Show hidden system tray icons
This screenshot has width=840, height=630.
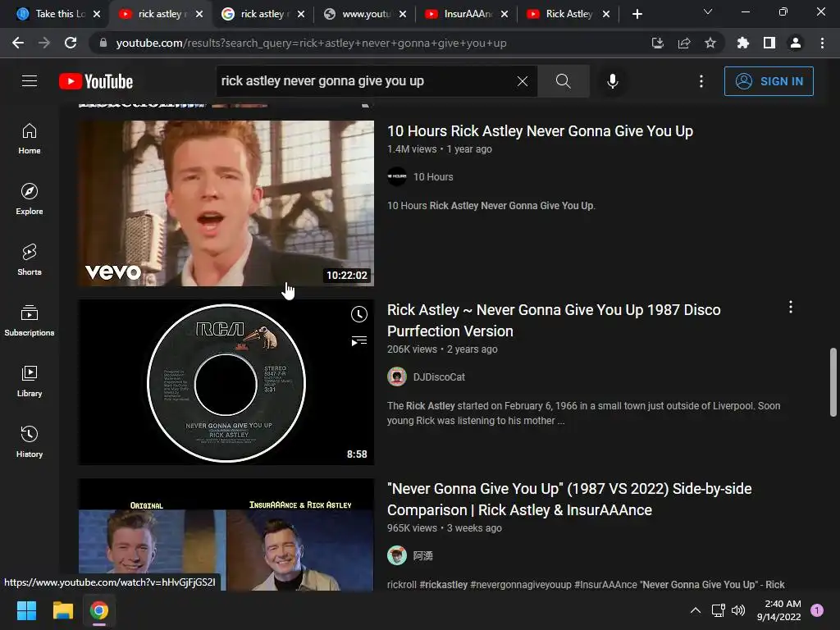pos(696,610)
